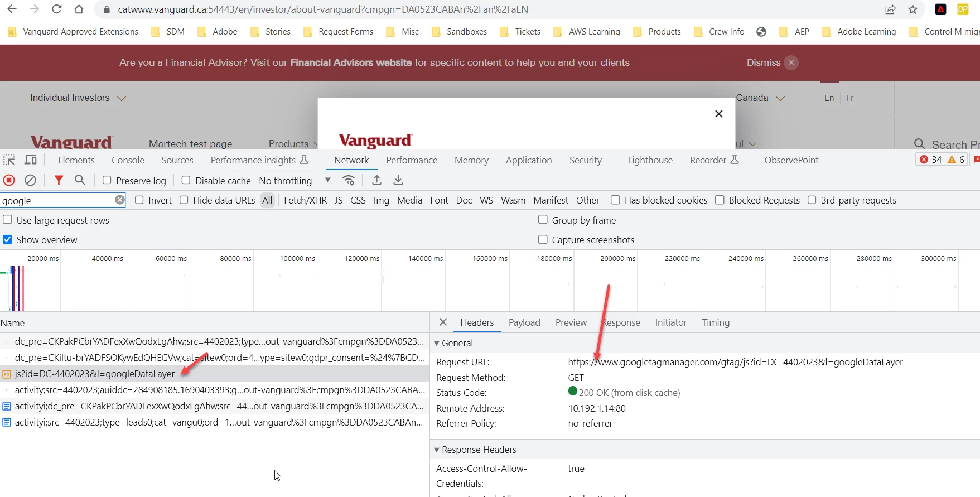The image size is (980, 497).
Task: Check Has blocked cookies
Action: [615, 200]
